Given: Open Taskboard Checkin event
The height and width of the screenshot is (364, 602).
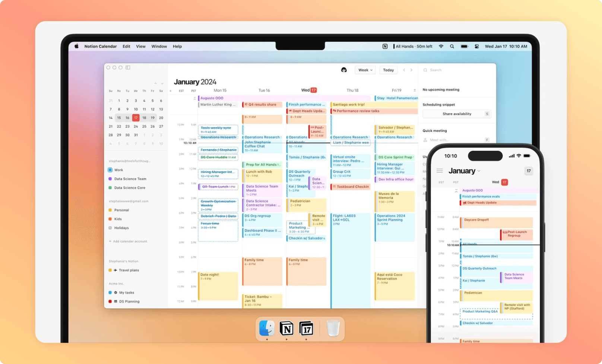Looking at the screenshot, I should [x=351, y=187].
